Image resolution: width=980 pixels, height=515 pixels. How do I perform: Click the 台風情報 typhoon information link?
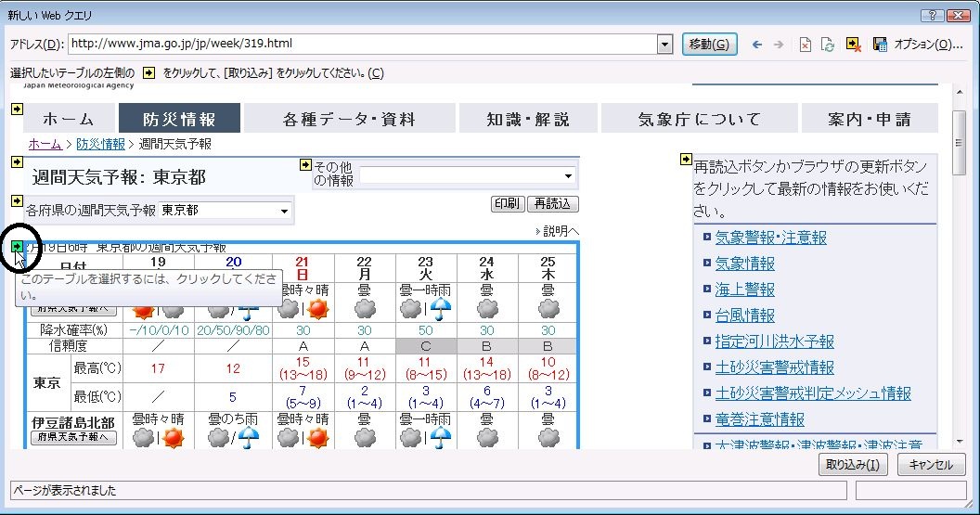click(x=744, y=315)
